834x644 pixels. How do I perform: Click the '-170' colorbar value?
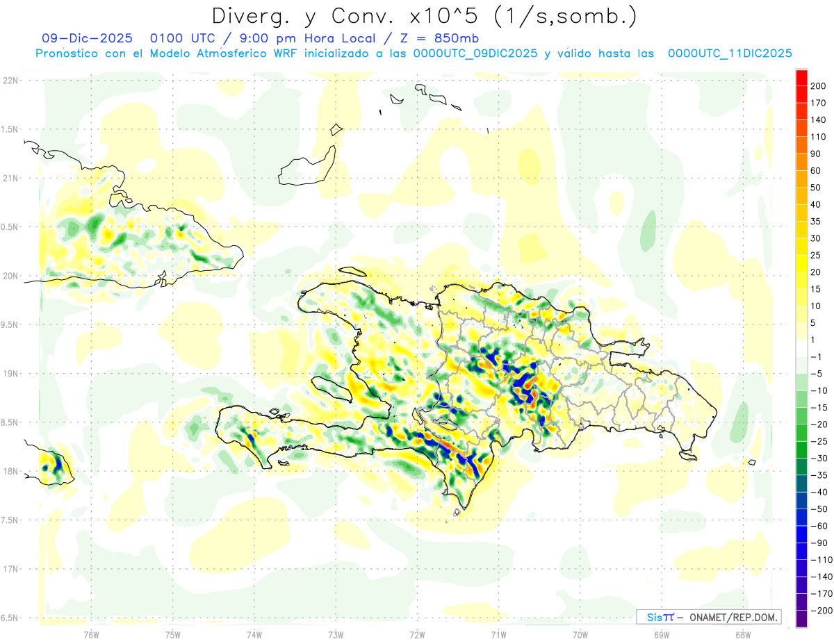click(822, 593)
